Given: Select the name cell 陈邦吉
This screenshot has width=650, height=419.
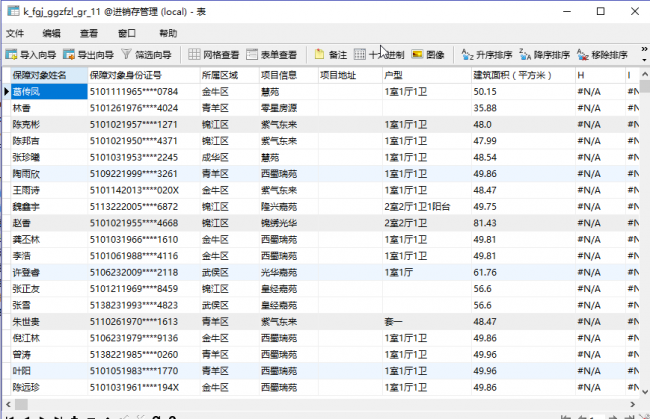Looking at the screenshot, I should (x=49, y=141).
